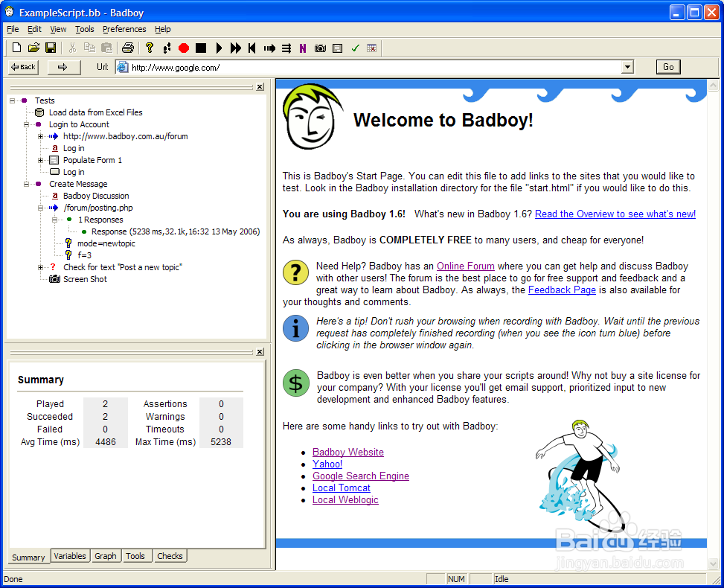Collapse the Create Message step
Screen dimensions: 724x588
click(x=26, y=184)
